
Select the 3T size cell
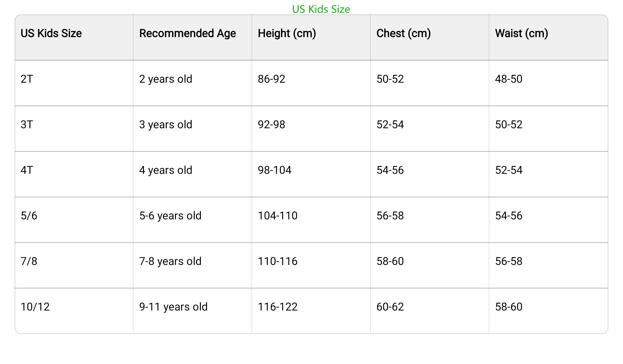pos(74,129)
